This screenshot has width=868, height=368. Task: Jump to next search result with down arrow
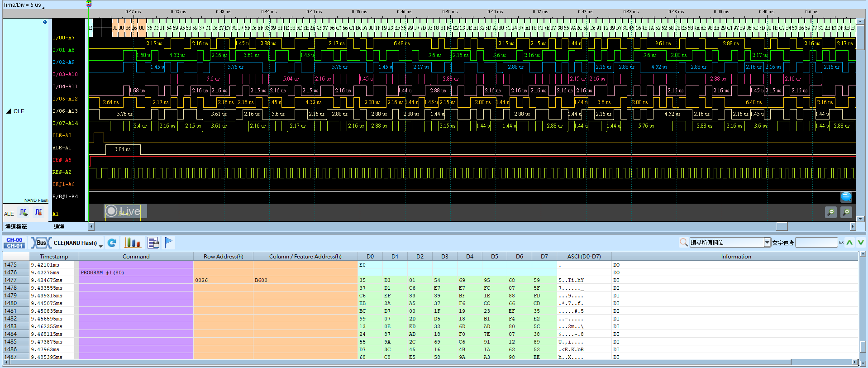pyautogui.click(x=860, y=243)
